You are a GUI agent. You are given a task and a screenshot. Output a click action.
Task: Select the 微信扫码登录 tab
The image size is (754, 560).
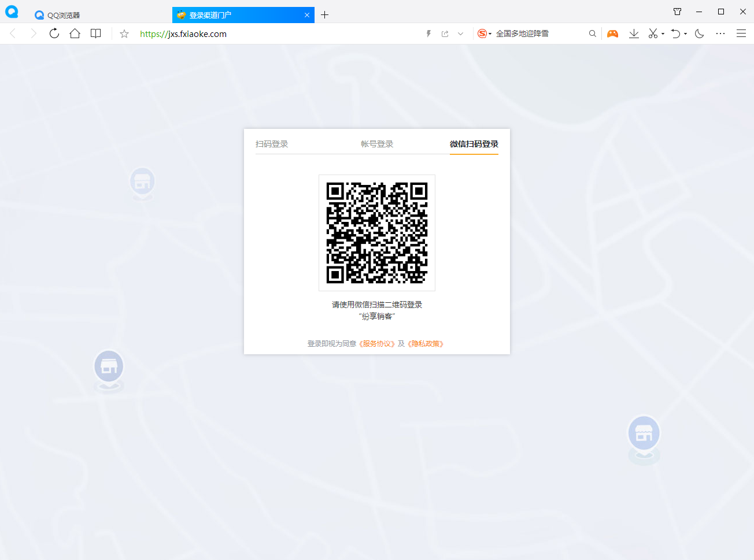(474, 144)
